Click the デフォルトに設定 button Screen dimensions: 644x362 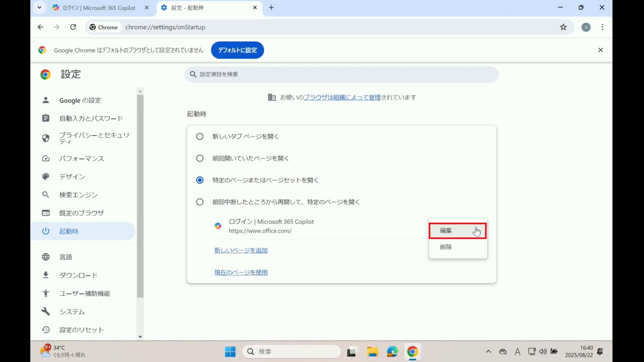click(237, 50)
